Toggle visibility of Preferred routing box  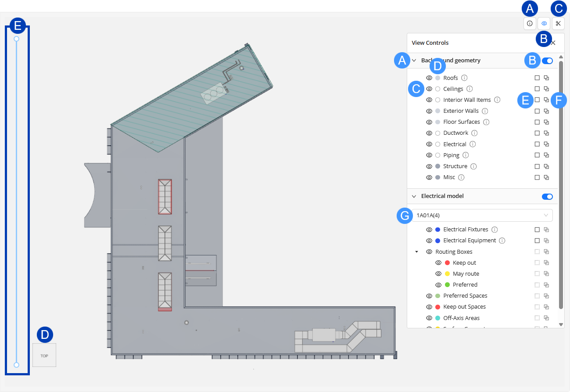(x=438, y=284)
